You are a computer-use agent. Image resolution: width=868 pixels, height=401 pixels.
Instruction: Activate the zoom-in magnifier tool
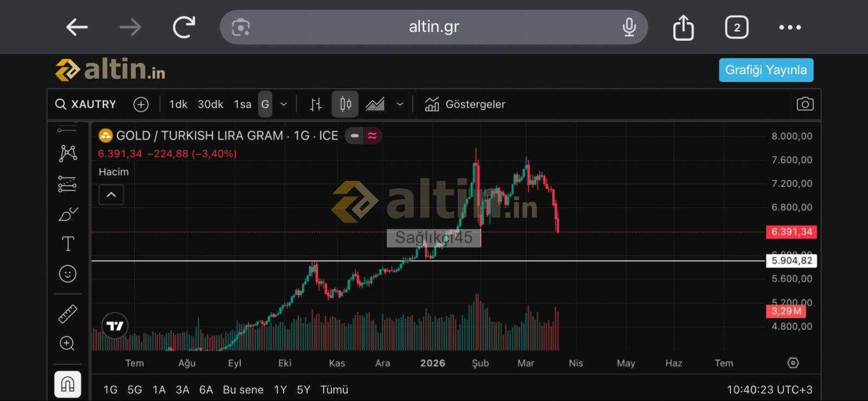point(67,343)
